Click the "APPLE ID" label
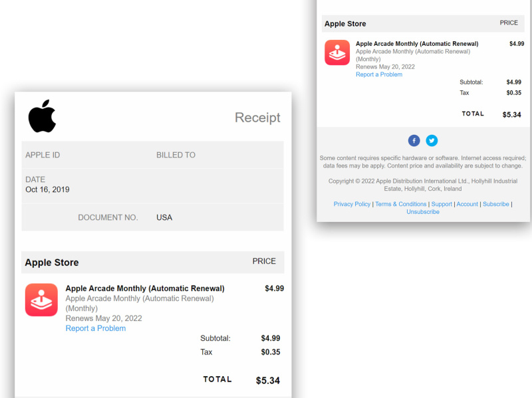Screen dimensions: 532x398 coord(43,155)
